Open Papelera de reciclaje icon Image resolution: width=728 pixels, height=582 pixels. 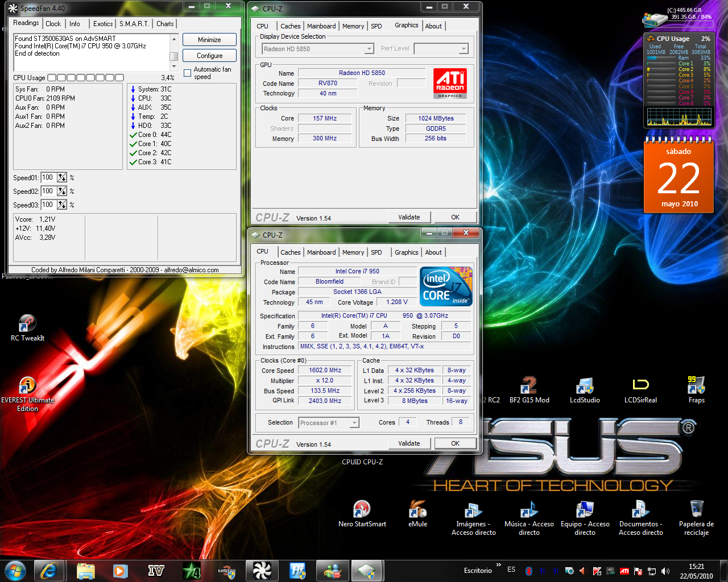(x=696, y=510)
